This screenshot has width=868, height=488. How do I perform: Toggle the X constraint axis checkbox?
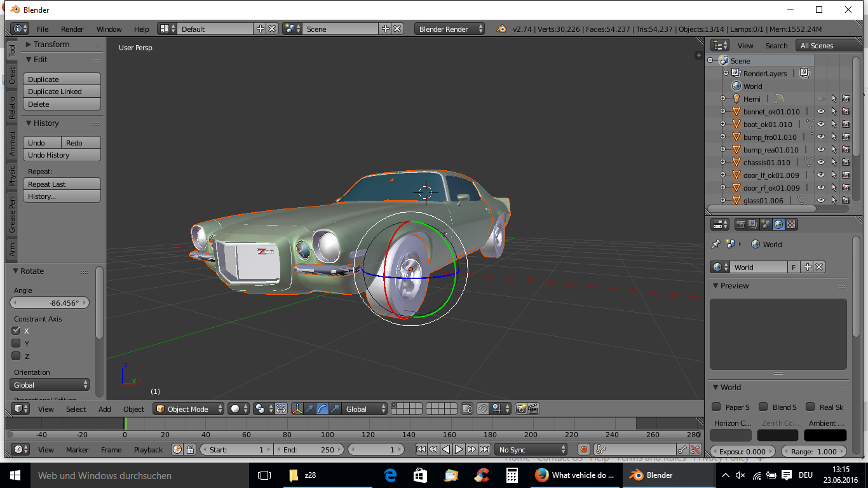pyautogui.click(x=17, y=330)
